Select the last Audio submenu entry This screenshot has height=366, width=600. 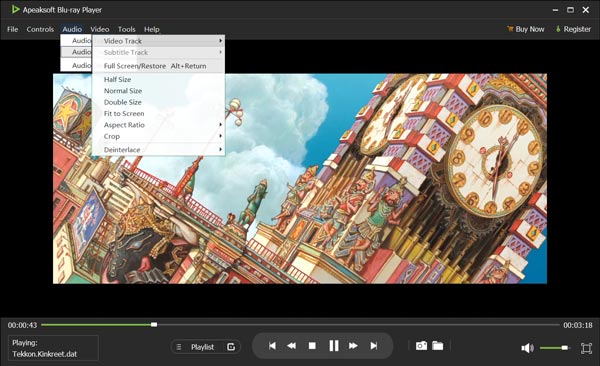click(76, 65)
